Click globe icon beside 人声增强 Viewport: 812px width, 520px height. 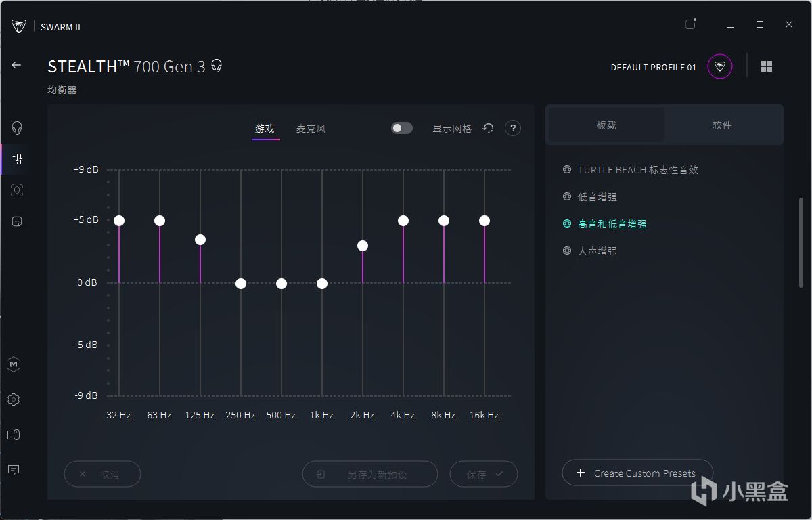click(x=567, y=251)
